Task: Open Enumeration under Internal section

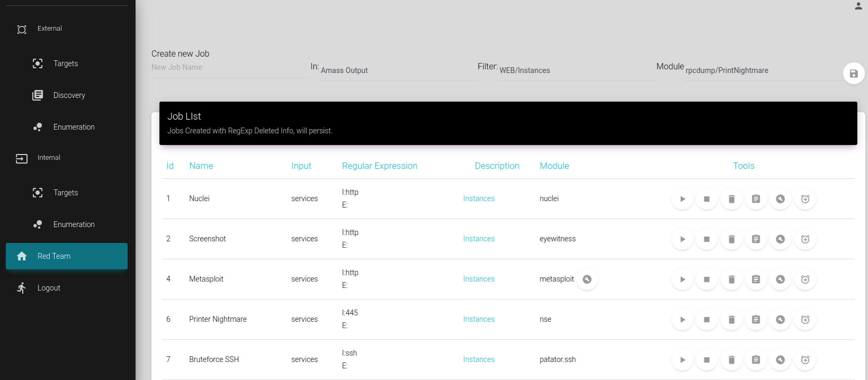Action: [74, 225]
